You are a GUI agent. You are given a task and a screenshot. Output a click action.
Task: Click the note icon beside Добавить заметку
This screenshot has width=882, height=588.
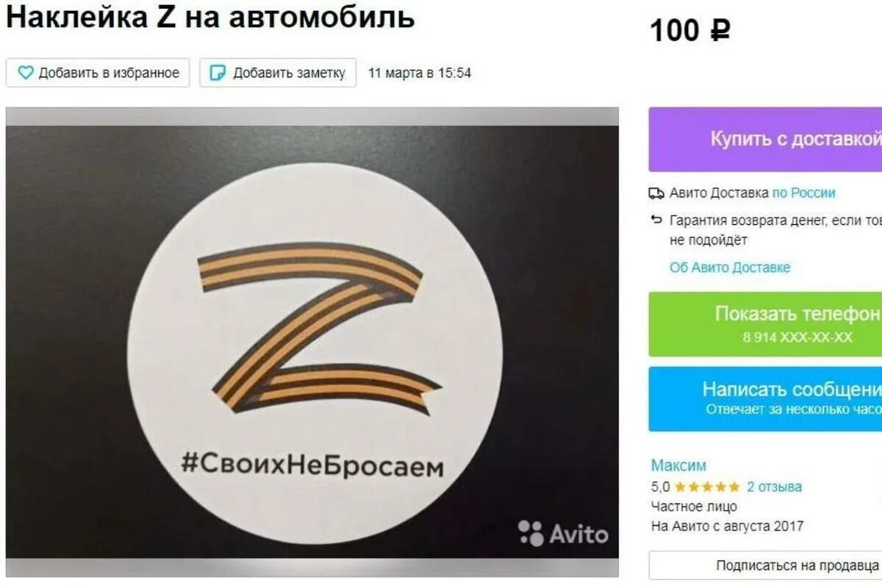pyautogui.click(x=218, y=73)
